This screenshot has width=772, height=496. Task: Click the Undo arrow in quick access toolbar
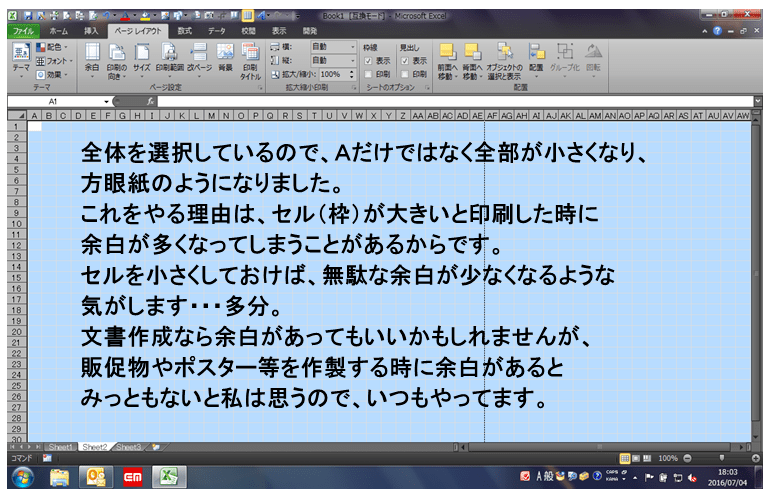(x=106, y=16)
